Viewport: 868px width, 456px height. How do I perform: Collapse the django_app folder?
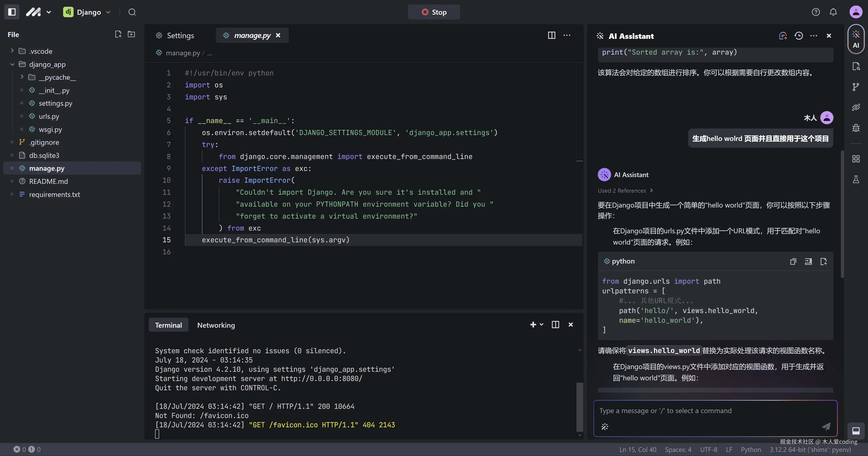point(12,64)
